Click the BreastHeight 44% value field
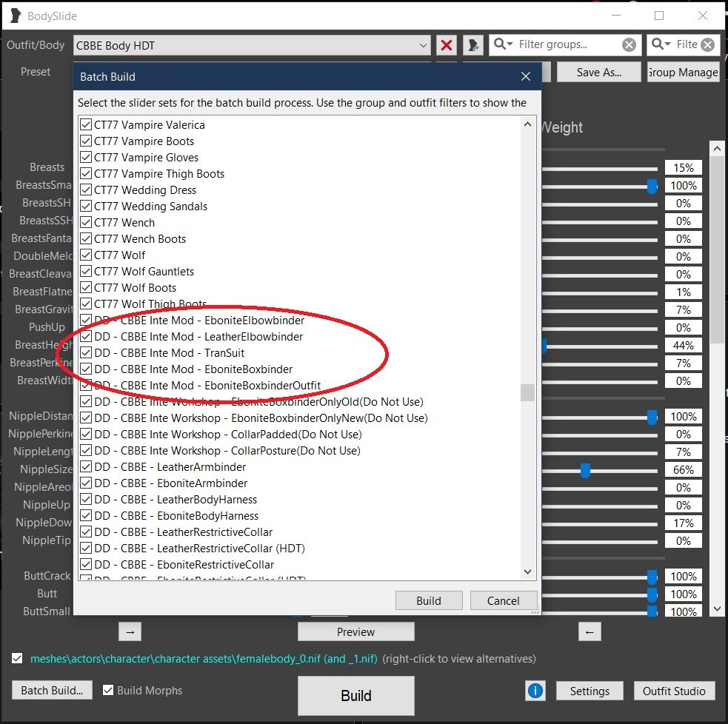 (x=684, y=345)
